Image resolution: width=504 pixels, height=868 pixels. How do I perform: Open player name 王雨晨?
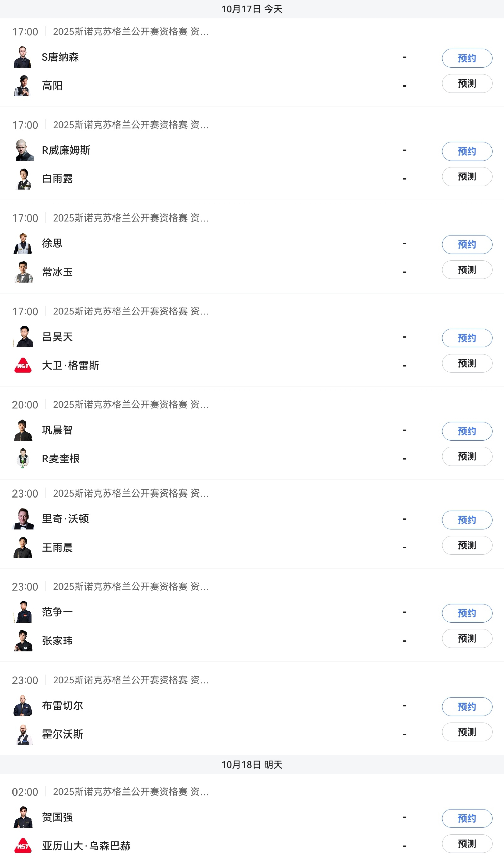tap(57, 547)
